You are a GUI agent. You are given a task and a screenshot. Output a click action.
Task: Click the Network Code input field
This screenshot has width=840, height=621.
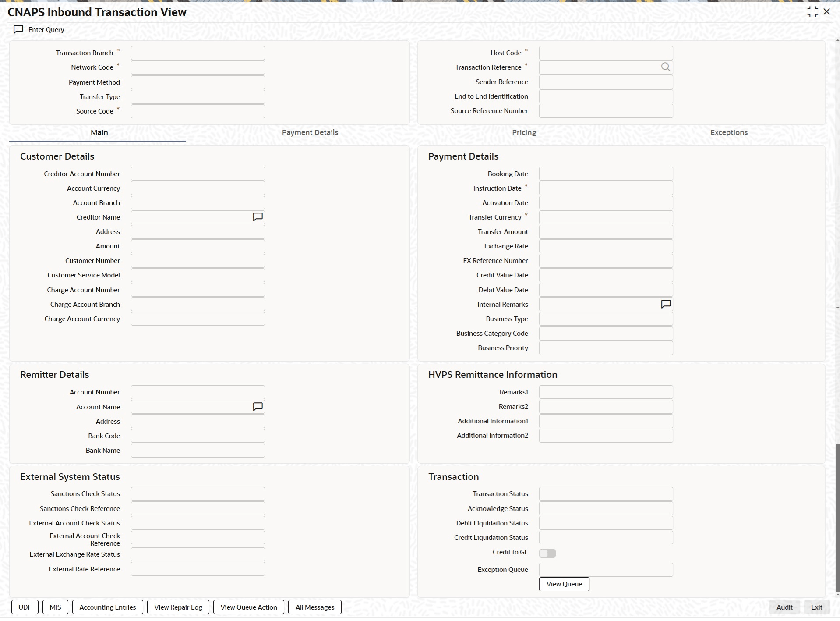coord(198,67)
